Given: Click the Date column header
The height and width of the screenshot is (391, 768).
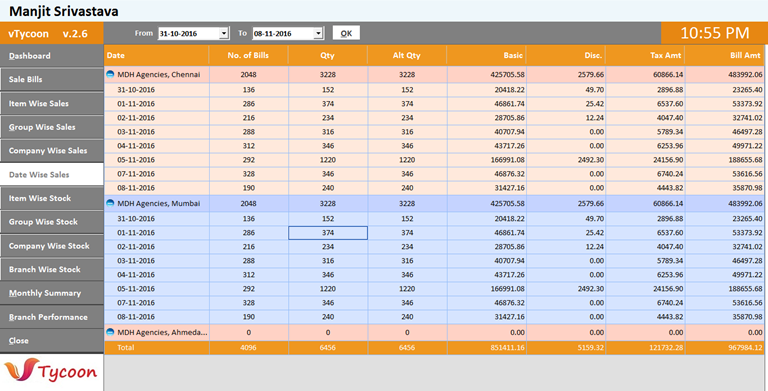Looking at the screenshot, I should coord(156,56).
